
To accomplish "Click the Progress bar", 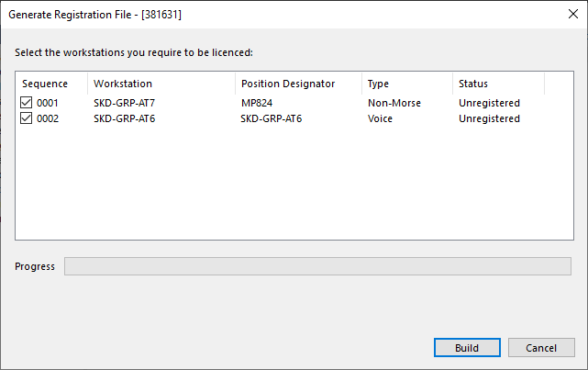I will (x=317, y=266).
